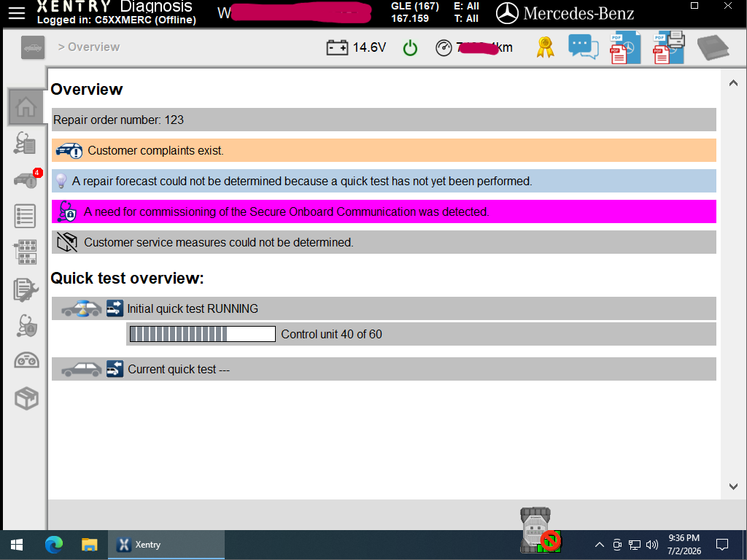Open the document wrench sidebar icon

coord(26,289)
